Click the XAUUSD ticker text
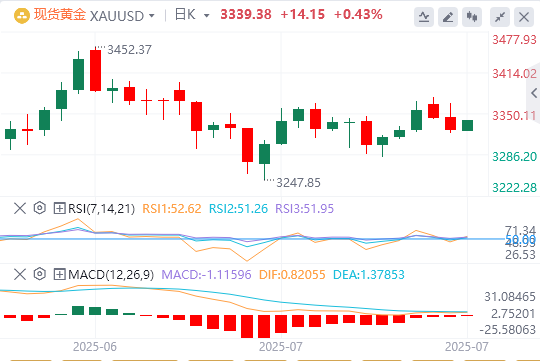Image resolution: width=540 pixels, height=361 pixels. point(117,16)
